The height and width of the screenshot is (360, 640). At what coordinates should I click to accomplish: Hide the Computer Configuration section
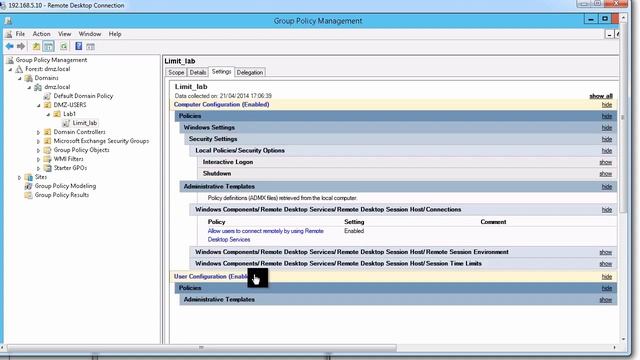click(x=607, y=105)
